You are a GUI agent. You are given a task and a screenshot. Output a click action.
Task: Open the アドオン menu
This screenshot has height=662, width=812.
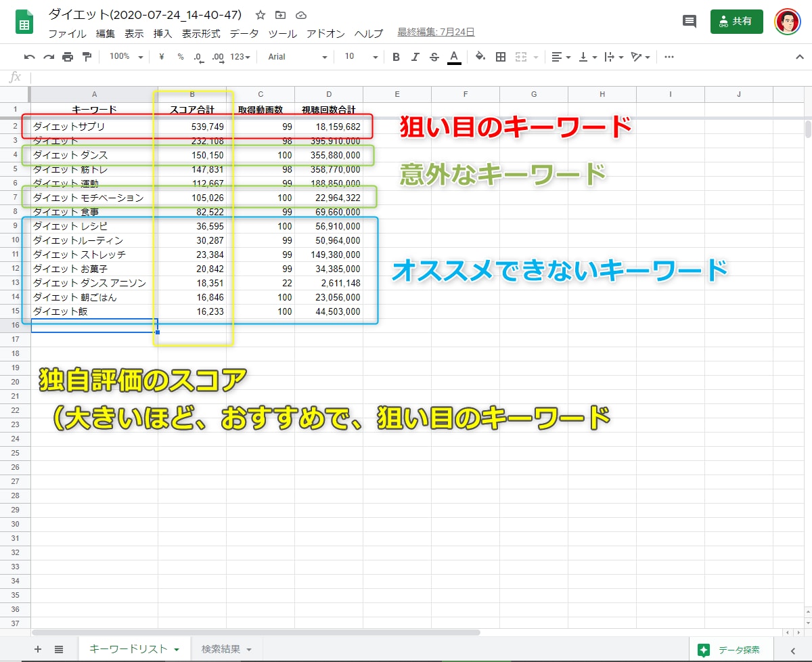pos(326,33)
